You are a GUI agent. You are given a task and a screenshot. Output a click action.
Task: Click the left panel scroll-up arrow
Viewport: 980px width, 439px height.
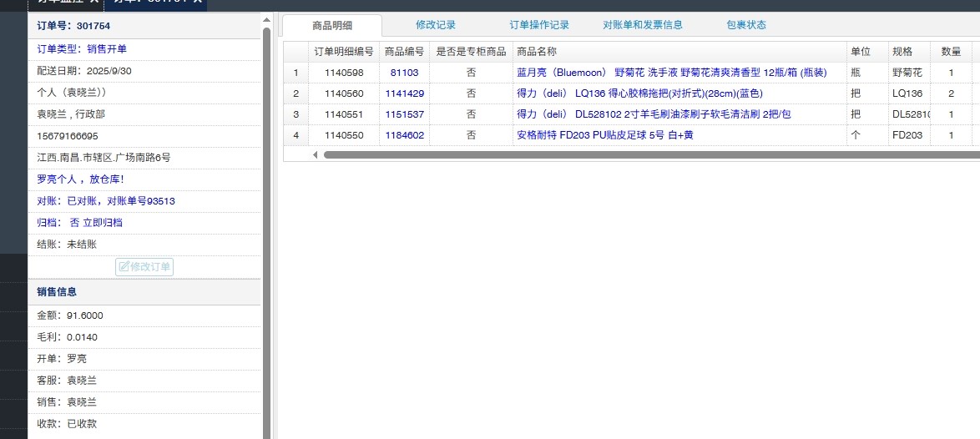[x=266, y=19]
